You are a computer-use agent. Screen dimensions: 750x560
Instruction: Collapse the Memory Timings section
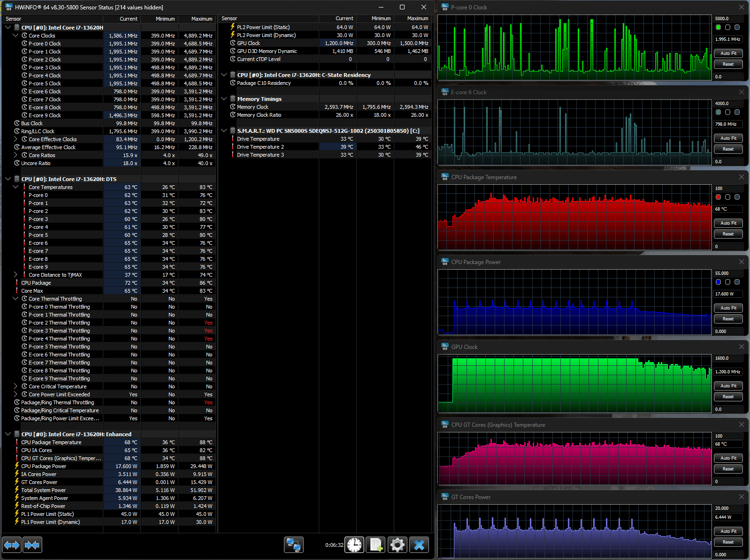[224, 99]
